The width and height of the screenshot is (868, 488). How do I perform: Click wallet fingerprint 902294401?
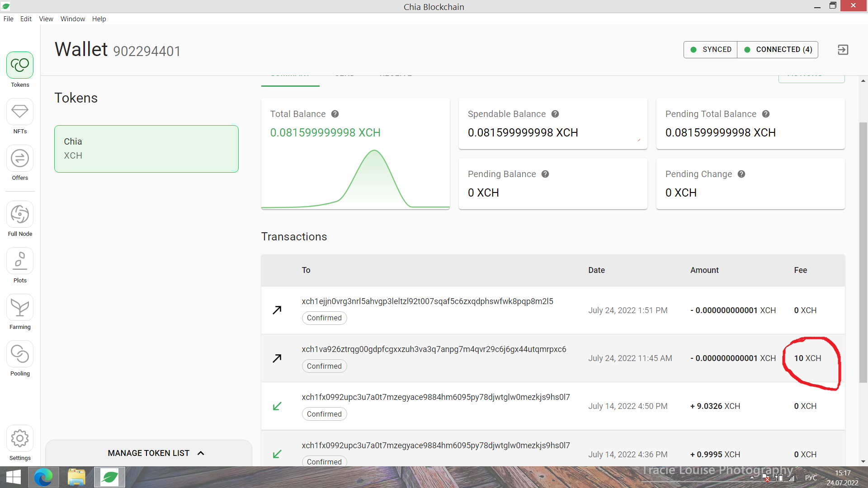[147, 51]
